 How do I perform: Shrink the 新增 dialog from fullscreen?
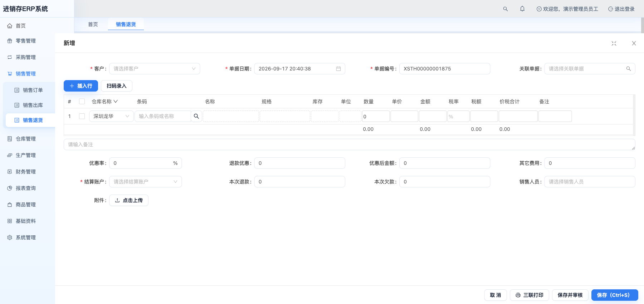pyautogui.click(x=614, y=43)
